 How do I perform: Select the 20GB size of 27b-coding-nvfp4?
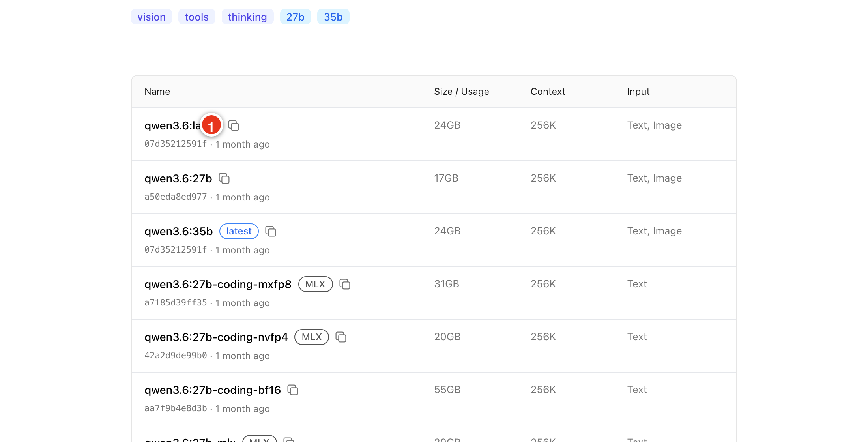click(x=447, y=337)
